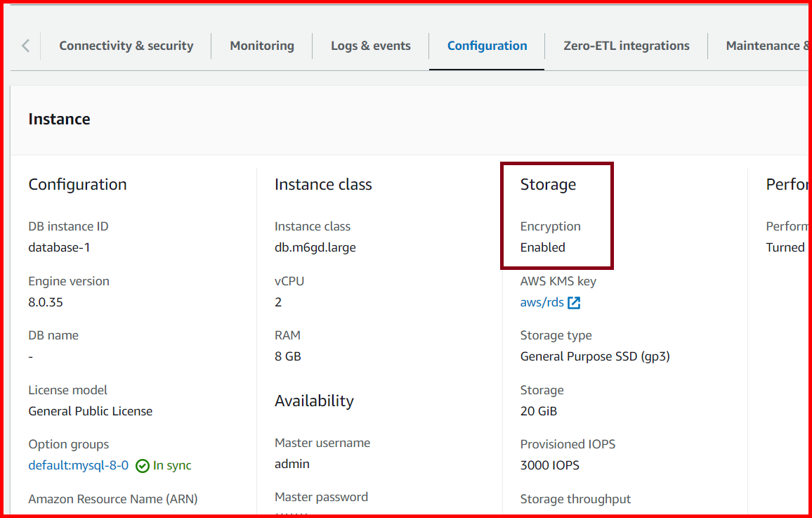Click the external link icon beside aws/rds
This screenshot has height=518, width=812.
[x=574, y=302]
